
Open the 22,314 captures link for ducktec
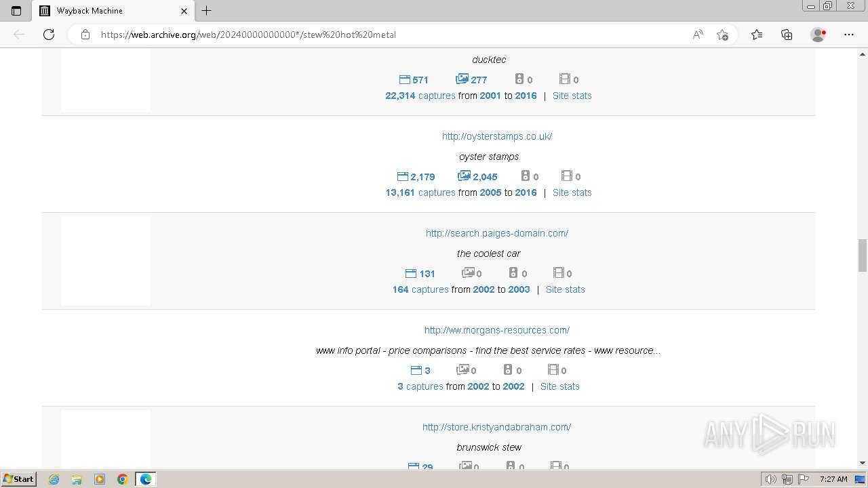click(420, 96)
